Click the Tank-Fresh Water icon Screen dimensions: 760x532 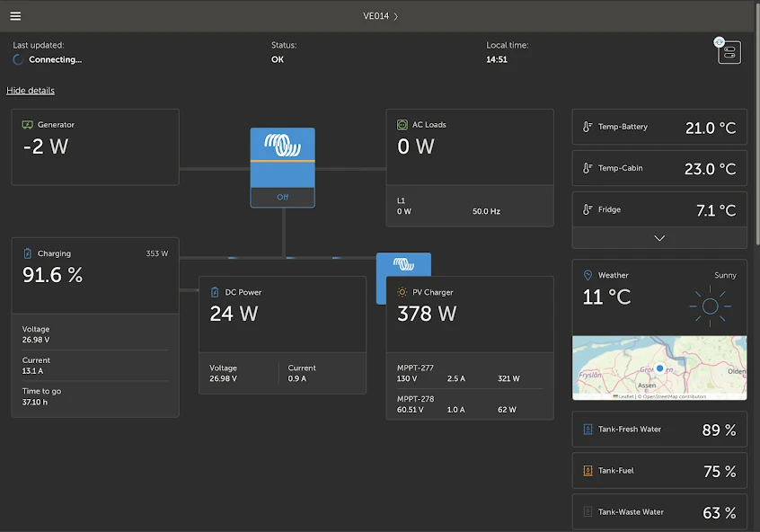tap(588, 430)
